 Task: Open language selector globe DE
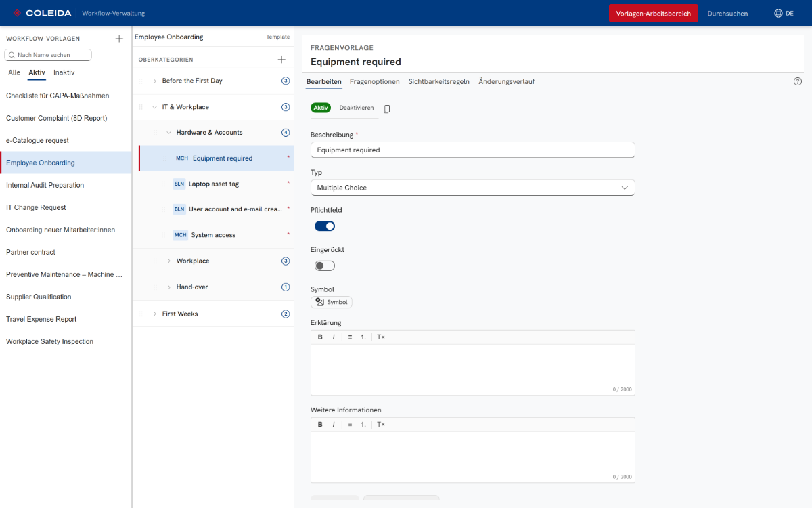[x=784, y=13]
